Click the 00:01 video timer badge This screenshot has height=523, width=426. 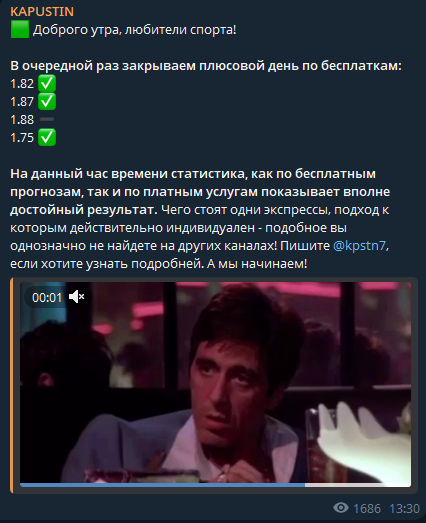(47, 297)
